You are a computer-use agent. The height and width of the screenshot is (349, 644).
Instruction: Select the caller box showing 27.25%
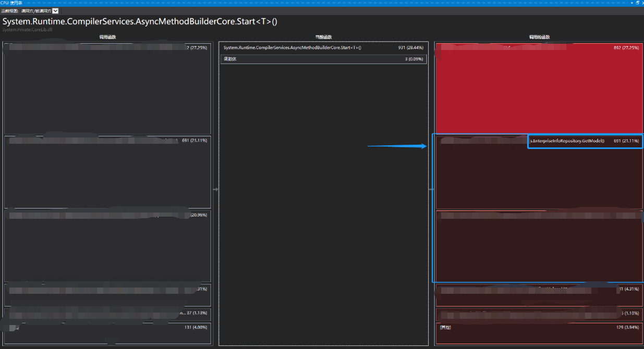pos(107,89)
